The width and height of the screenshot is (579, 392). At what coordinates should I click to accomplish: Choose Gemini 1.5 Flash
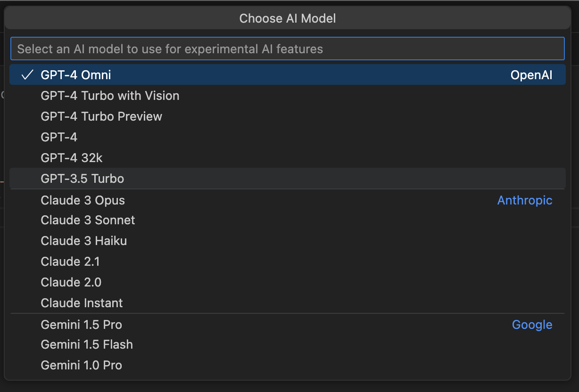[87, 344]
